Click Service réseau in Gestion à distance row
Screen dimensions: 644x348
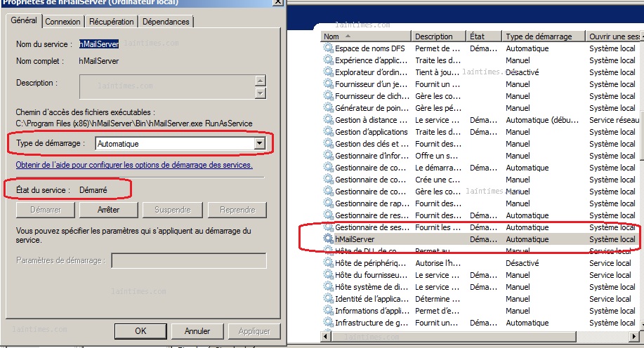614,120
